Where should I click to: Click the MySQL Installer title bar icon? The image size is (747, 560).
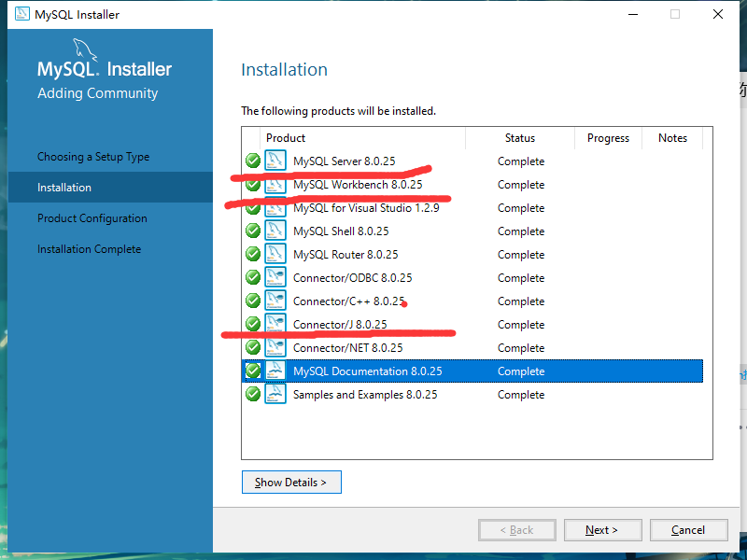click(21, 14)
